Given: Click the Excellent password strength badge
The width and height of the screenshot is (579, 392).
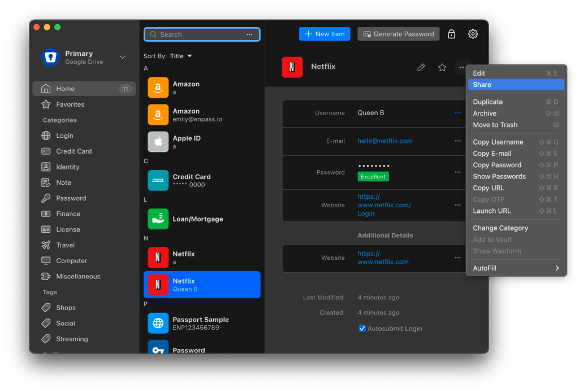Looking at the screenshot, I should (373, 177).
